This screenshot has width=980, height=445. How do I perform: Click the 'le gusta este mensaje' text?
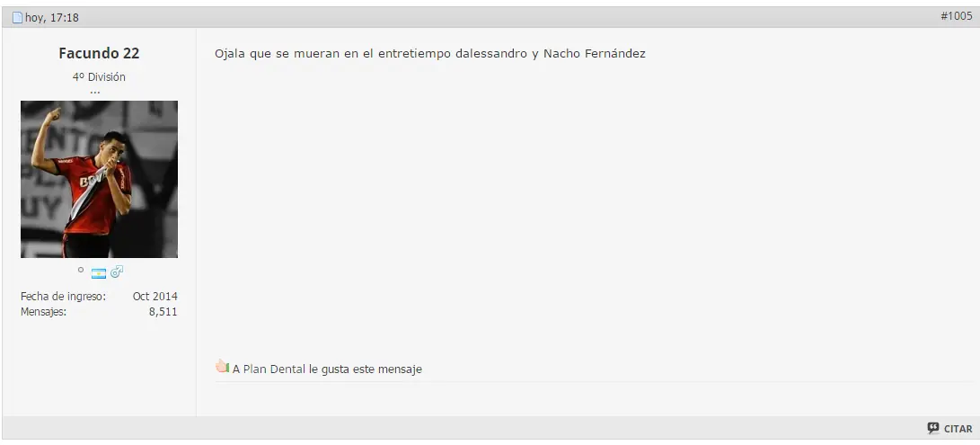tap(365, 369)
